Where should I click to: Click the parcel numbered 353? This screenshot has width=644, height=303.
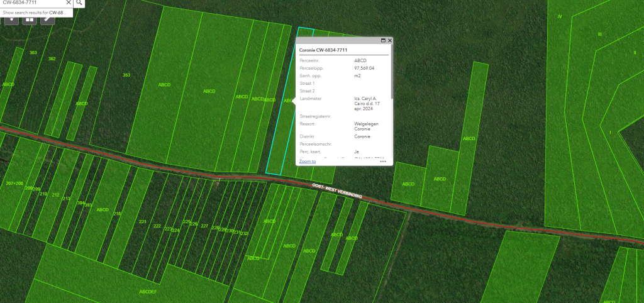click(x=126, y=75)
